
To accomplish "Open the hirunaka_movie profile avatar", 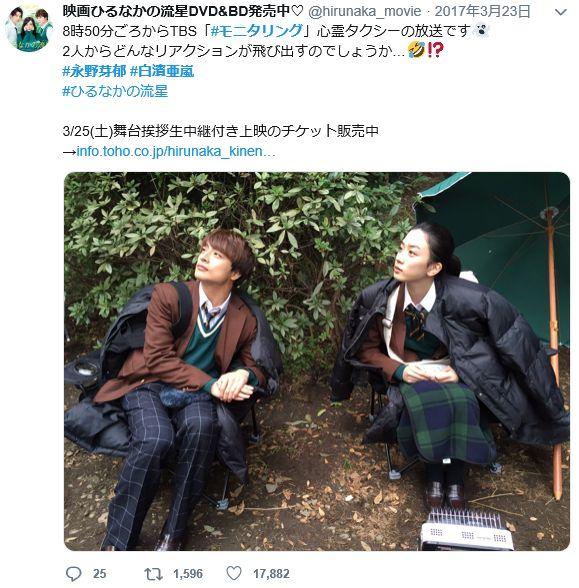I will tap(29, 28).
